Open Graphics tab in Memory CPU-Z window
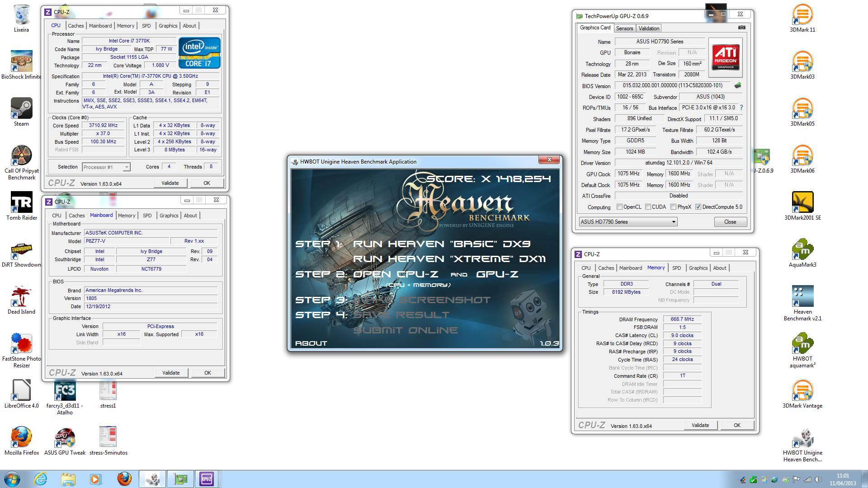 click(x=698, y=268)
